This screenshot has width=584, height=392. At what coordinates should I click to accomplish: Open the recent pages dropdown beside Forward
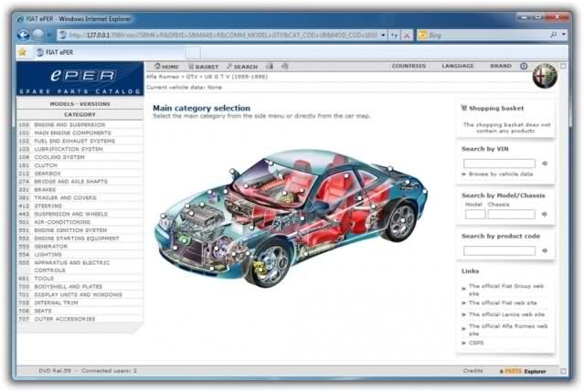click(x=49, y=35)
